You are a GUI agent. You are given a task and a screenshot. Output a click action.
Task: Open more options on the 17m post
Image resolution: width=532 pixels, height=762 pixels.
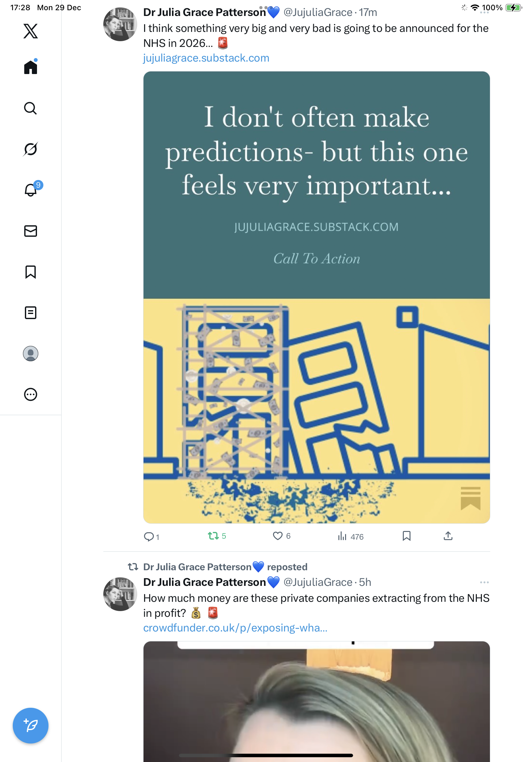click(484, 12)
